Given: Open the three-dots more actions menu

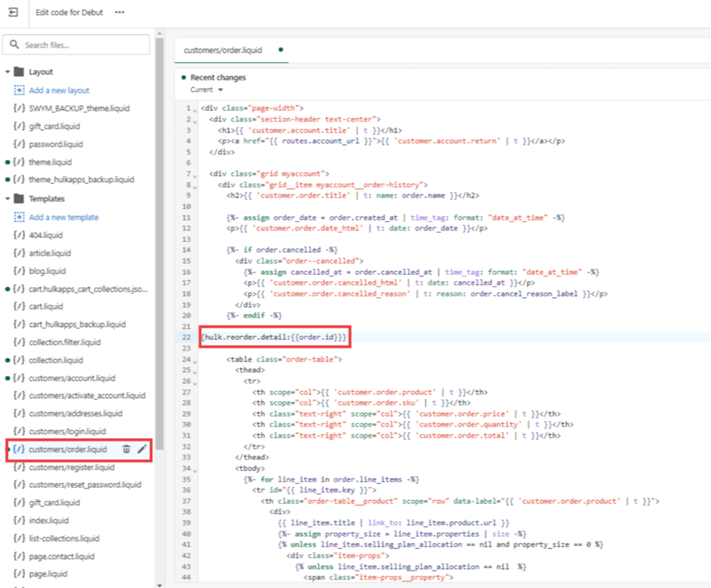Looking at the screenshot, I should 120,12.
